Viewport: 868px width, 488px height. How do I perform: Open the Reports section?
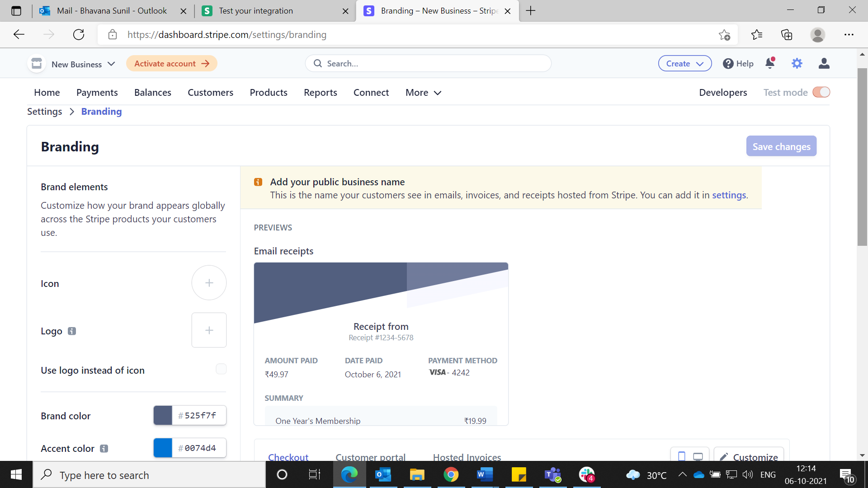(321, 93)
